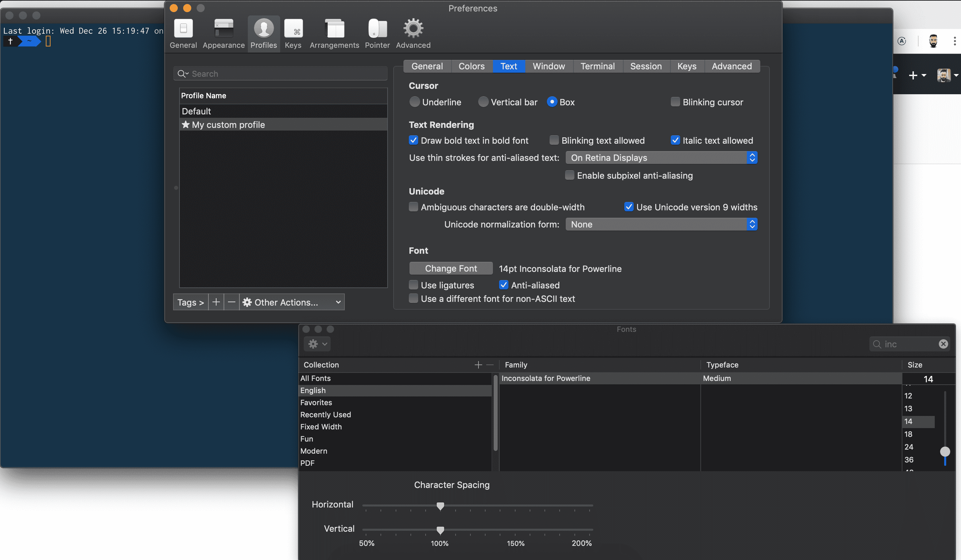Click the Change Font button

click(x=451, y=268)
